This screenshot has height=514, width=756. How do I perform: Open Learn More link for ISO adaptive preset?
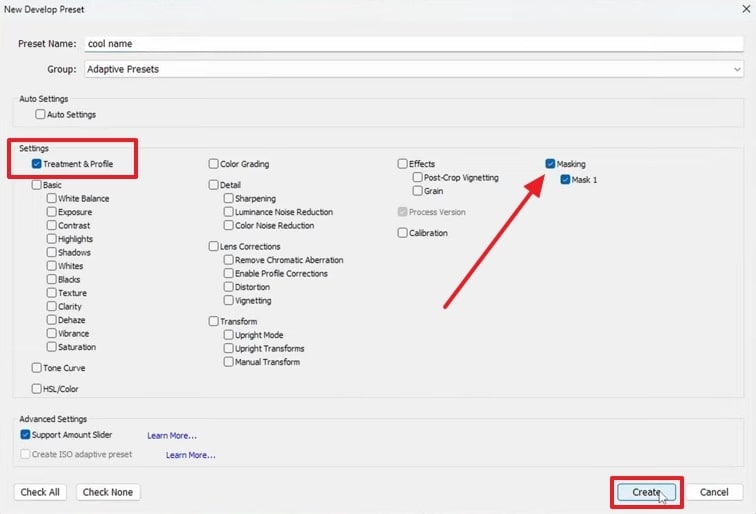[x=191, y=455]
